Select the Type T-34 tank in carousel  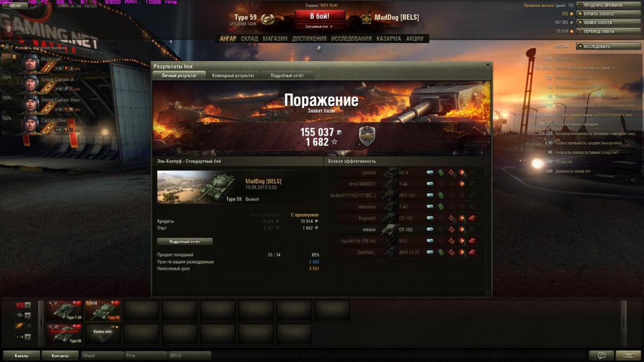[65, 311]
